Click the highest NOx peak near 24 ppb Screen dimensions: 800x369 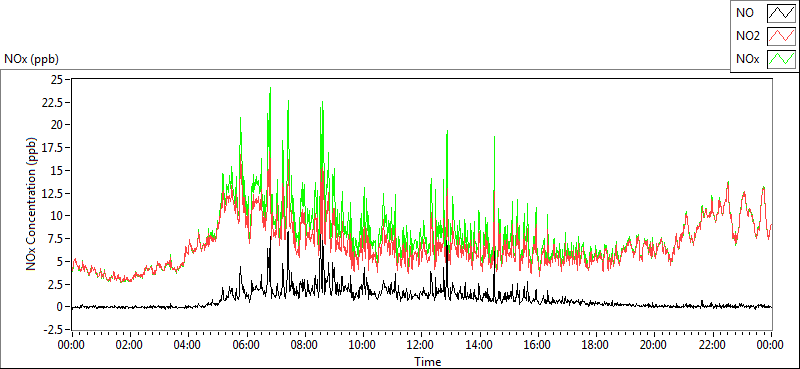[270, 88]
